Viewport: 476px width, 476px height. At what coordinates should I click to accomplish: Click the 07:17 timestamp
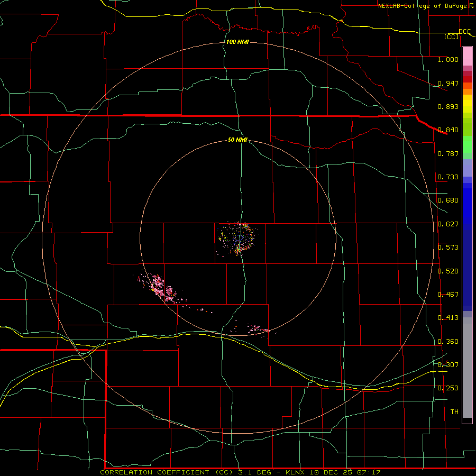369,472
